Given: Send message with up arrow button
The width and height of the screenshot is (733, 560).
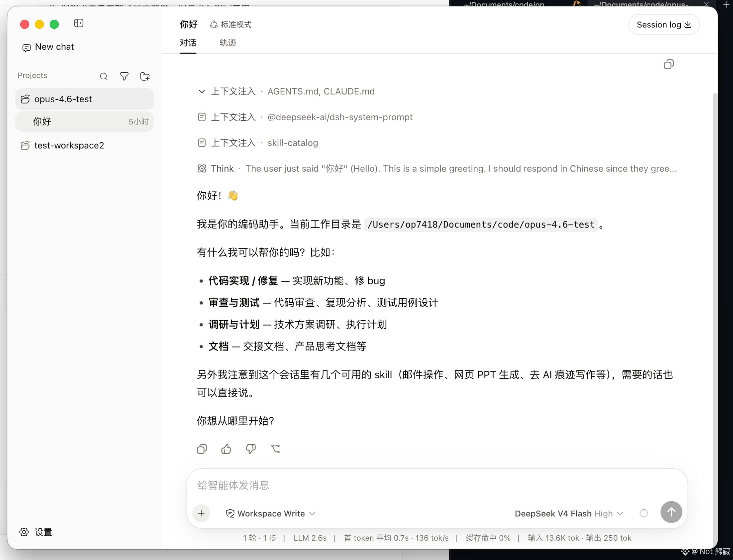Looking at the screenshot, I should tap(671, 512).
